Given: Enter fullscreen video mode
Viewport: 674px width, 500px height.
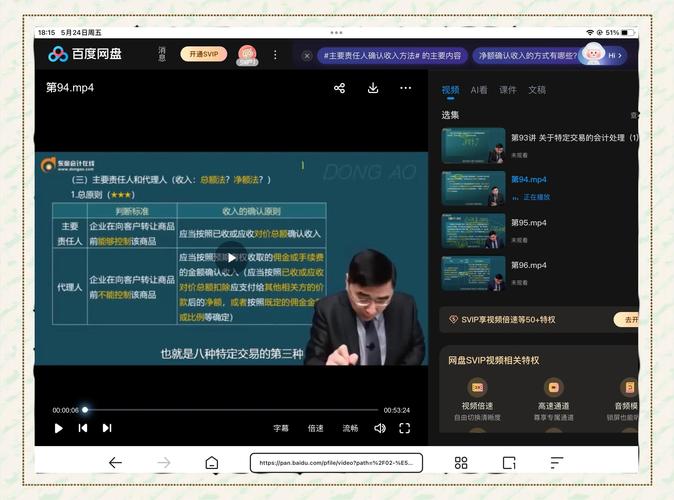Looking at the screenshot, I should (x=405, y=428).
